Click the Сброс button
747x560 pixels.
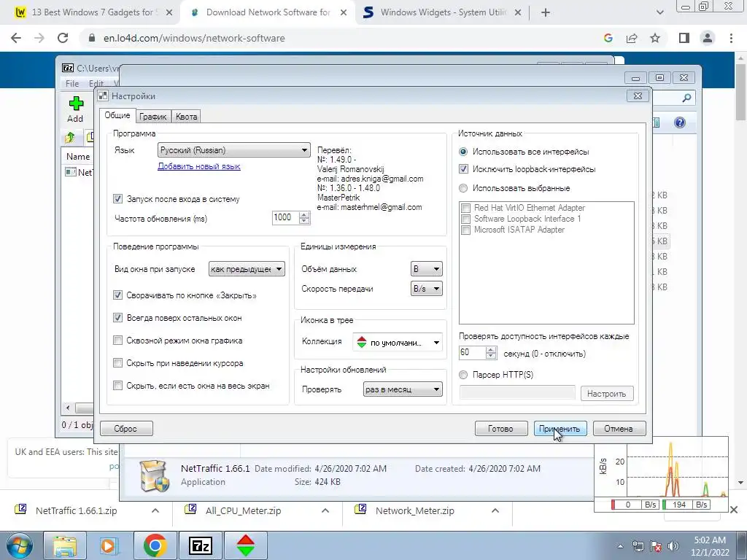click(x=126, y=429)
